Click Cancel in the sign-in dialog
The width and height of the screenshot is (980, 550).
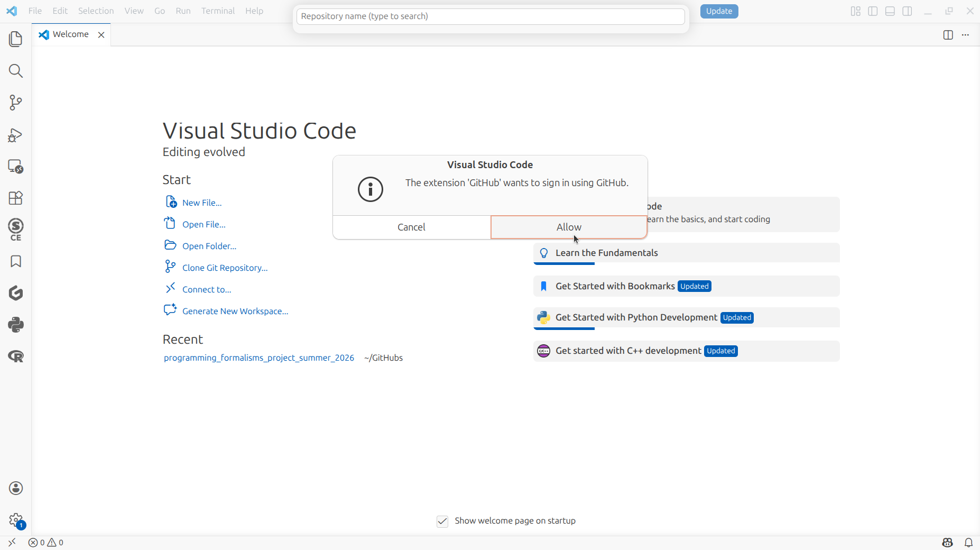[411, 227]
